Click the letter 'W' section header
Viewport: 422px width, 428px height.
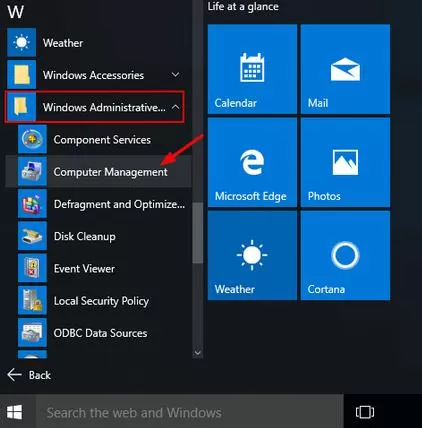click(16, 12)
